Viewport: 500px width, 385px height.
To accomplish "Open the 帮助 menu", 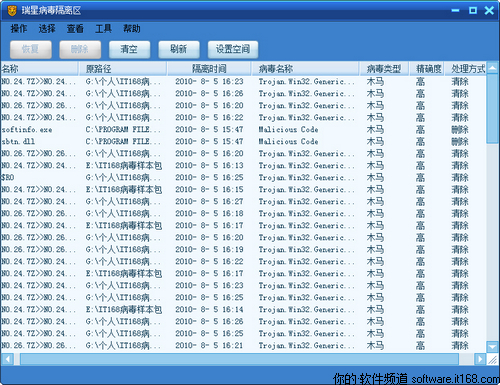I will pos(132,29).
